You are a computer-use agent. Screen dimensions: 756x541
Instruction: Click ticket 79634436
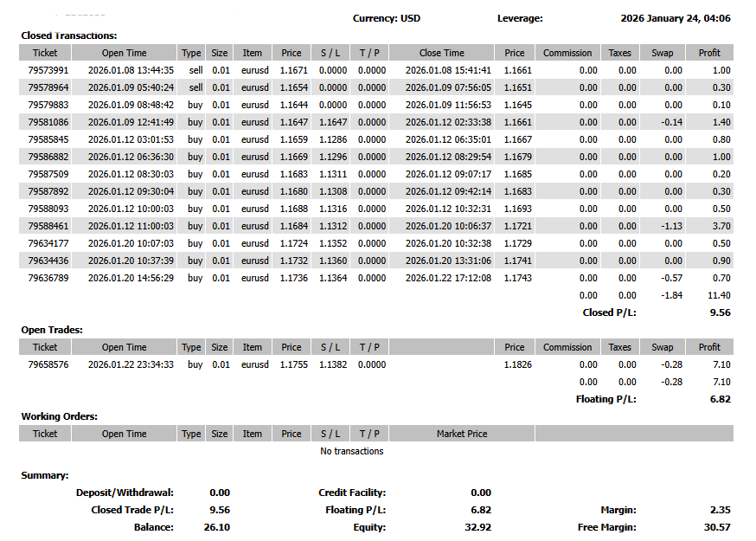click(48, 261)
